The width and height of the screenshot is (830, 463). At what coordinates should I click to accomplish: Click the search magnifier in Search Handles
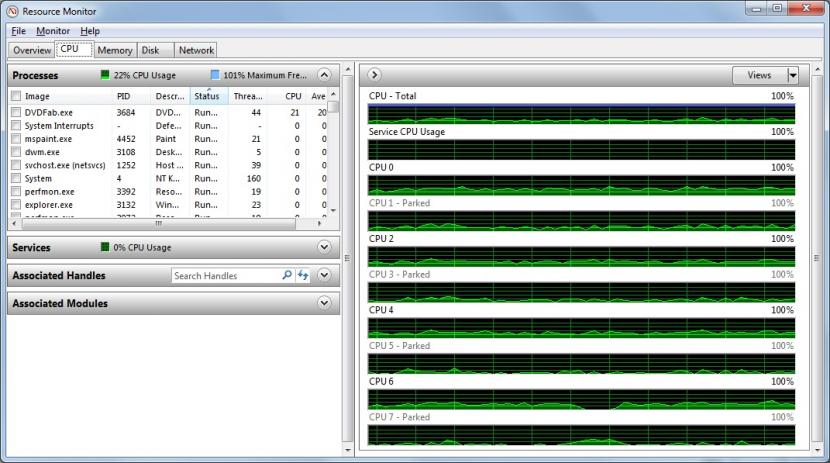tap(287, 275)
